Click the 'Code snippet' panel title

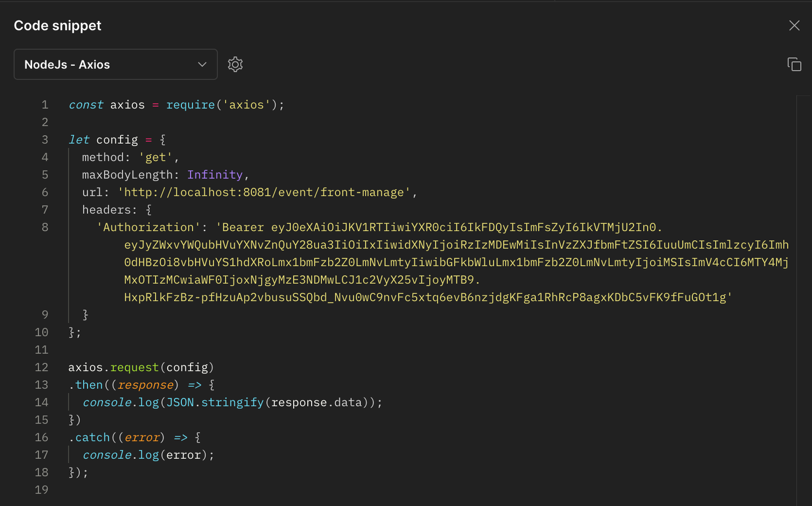click(x=58, y=26)
